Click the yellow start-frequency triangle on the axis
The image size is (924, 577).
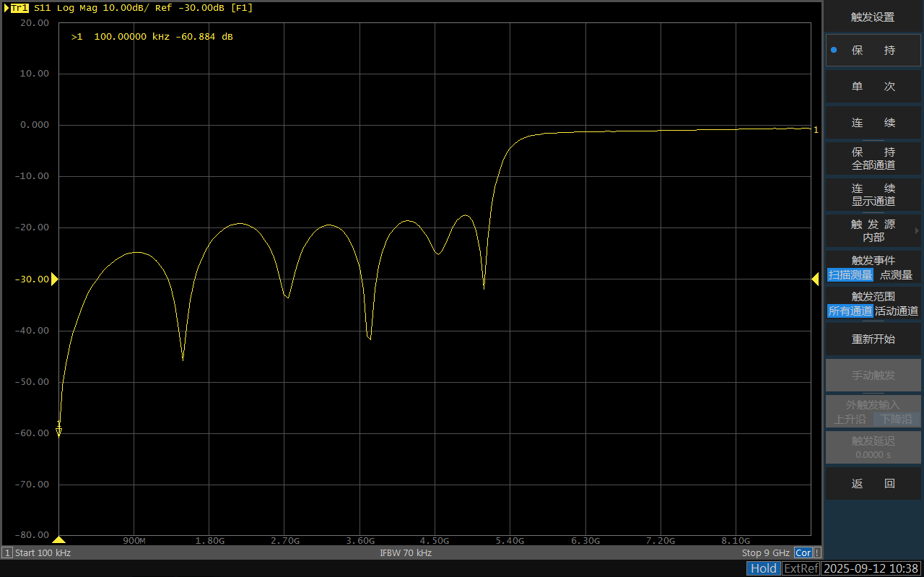59,539
